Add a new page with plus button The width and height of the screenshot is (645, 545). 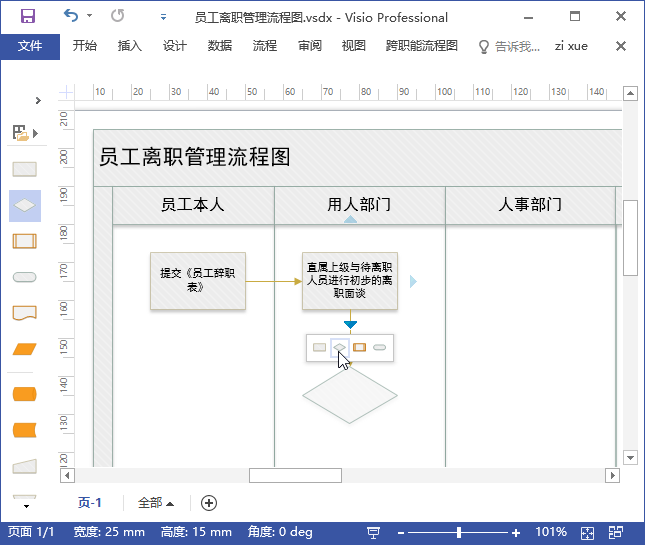209,503
